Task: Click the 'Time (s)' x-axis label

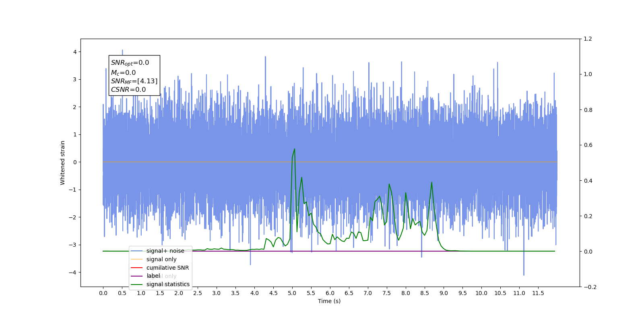Action: point(329,301)
